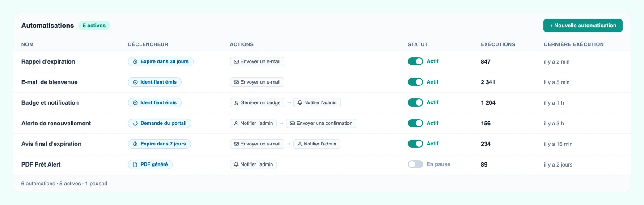Select 'Avis final d'expiration' row name
Screen dimensions: 644x205
51,144
